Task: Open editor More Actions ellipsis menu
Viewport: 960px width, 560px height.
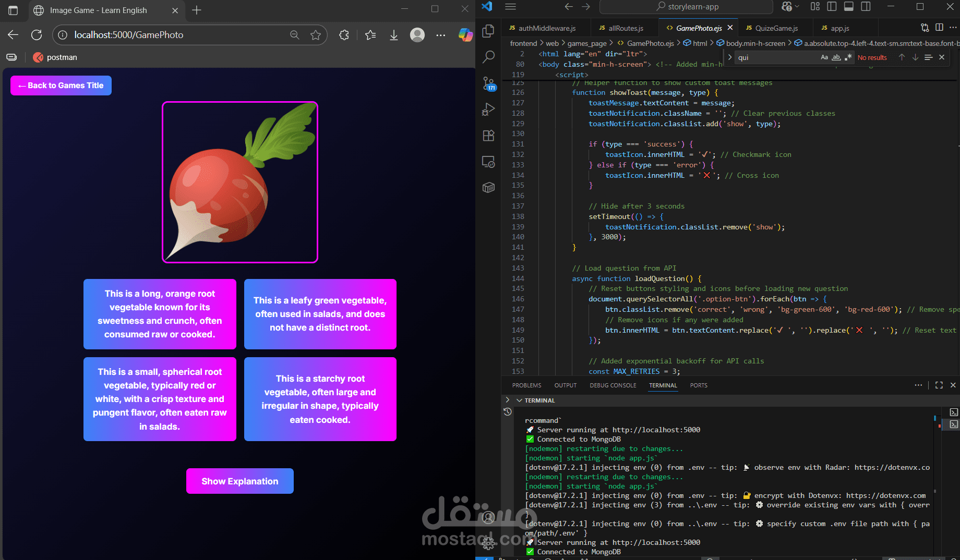Action: 953,28
